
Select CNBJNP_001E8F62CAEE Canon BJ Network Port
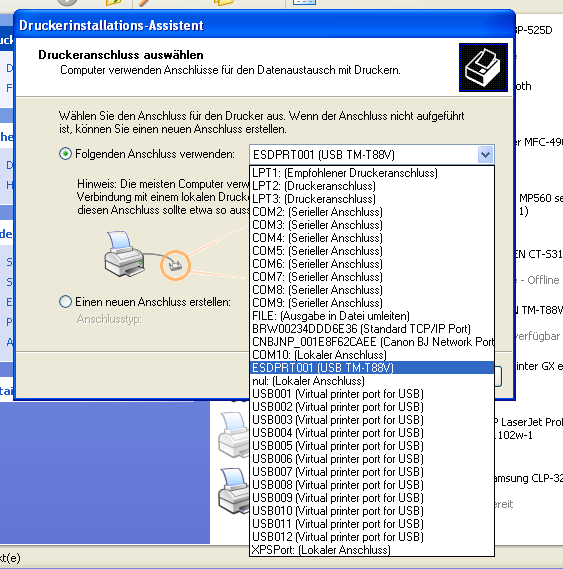point(372,342)
